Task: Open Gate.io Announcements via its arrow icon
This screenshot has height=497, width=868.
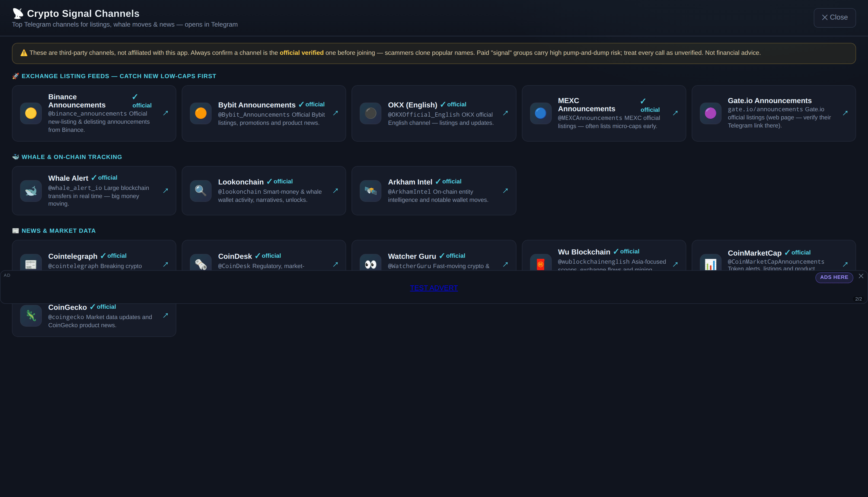Action: [x=845, y=113]
